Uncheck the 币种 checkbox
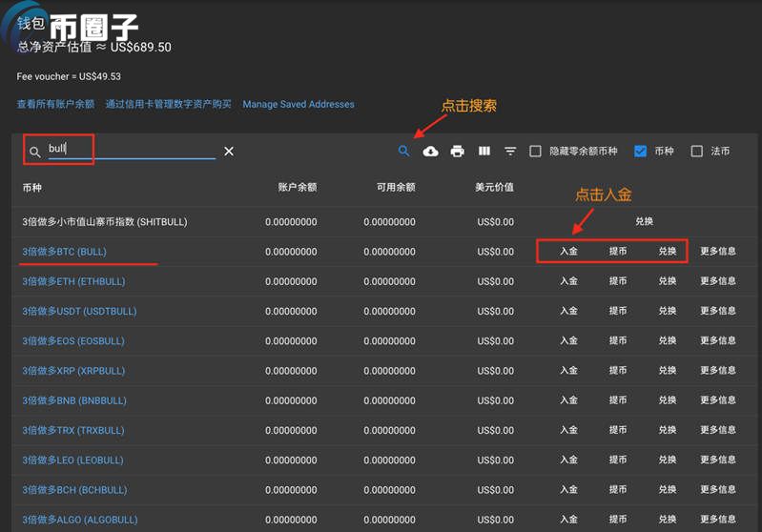The height and width of the screenshot is (532, 762). click(641, 151)
